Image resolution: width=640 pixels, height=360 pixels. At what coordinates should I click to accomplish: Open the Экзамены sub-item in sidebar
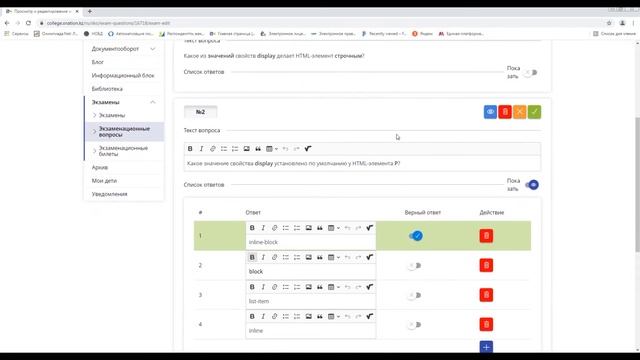coord(112,115)
